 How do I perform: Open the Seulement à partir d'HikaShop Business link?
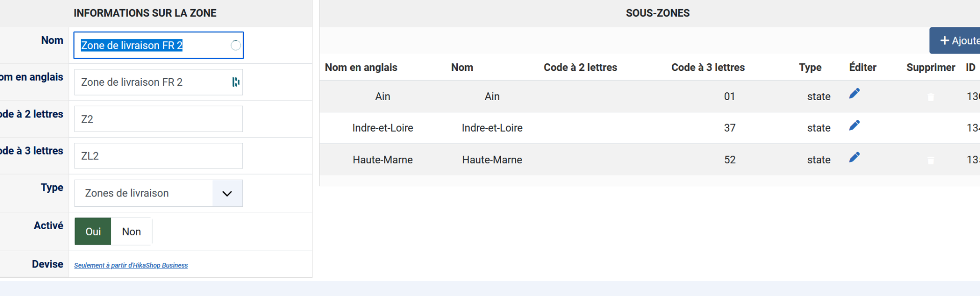pos(131,265)
